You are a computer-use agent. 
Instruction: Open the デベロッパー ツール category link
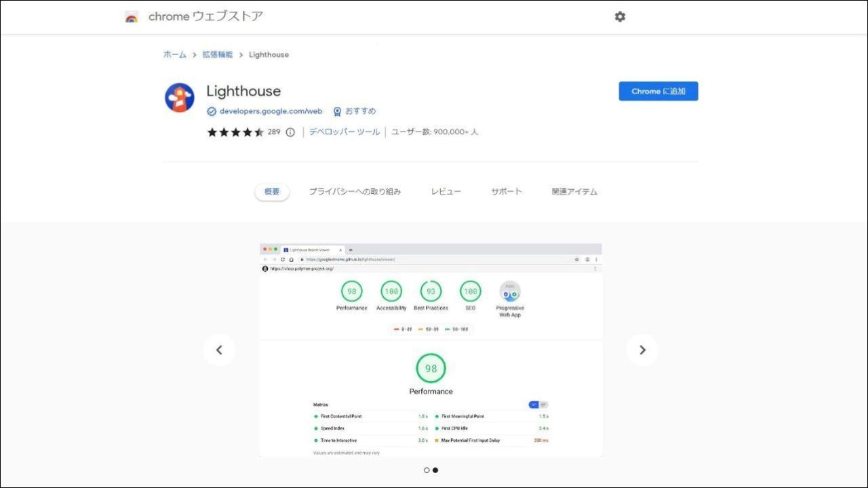344,132
